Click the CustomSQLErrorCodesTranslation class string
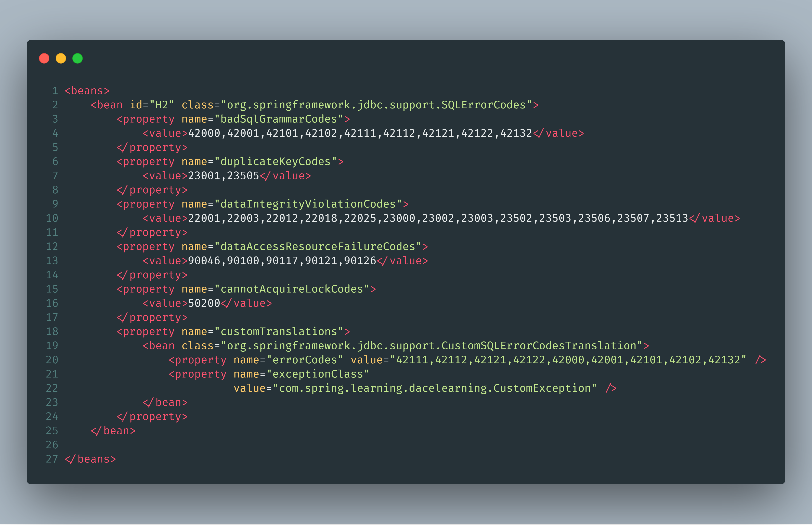Screen dimensions: 812x525 click(432, 346)
